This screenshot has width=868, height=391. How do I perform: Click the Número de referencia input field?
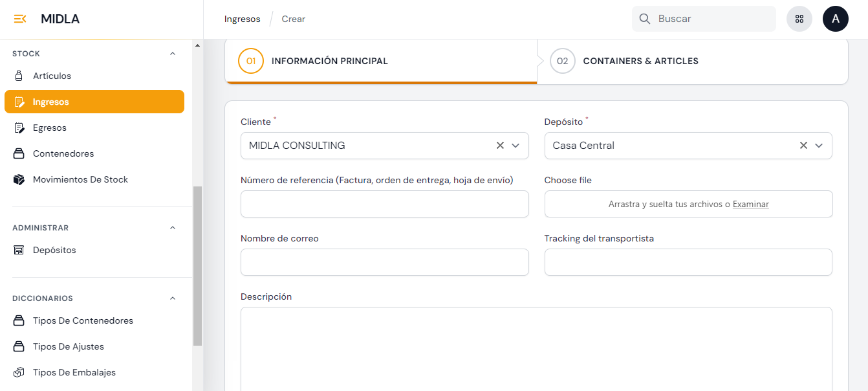384,204
